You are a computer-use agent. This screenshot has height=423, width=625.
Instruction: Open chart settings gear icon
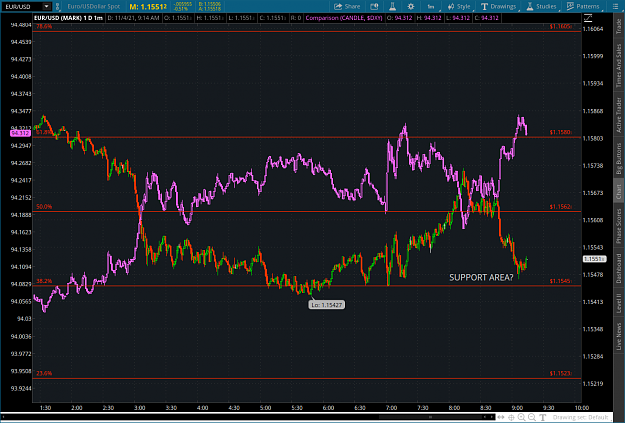click(411, 6)
